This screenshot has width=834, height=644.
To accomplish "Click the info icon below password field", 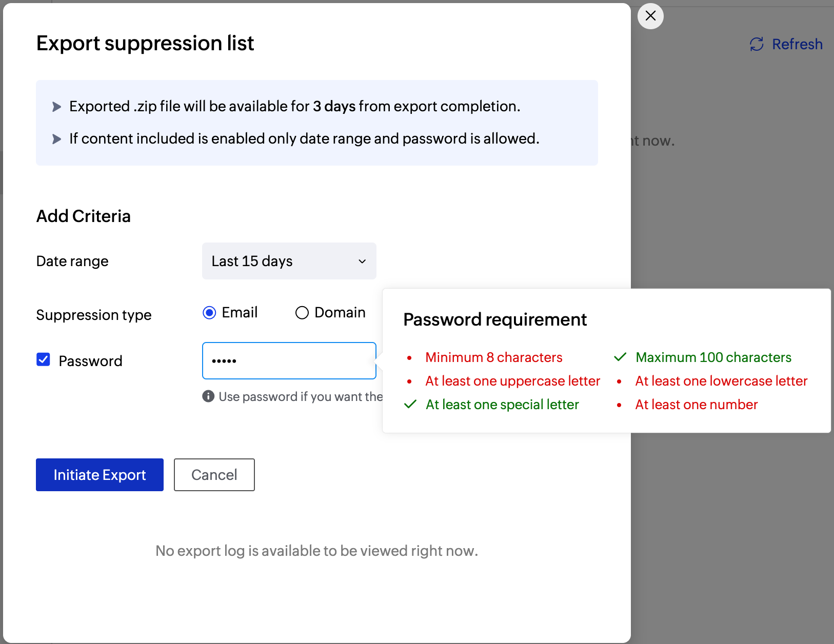I will [208, 396].
